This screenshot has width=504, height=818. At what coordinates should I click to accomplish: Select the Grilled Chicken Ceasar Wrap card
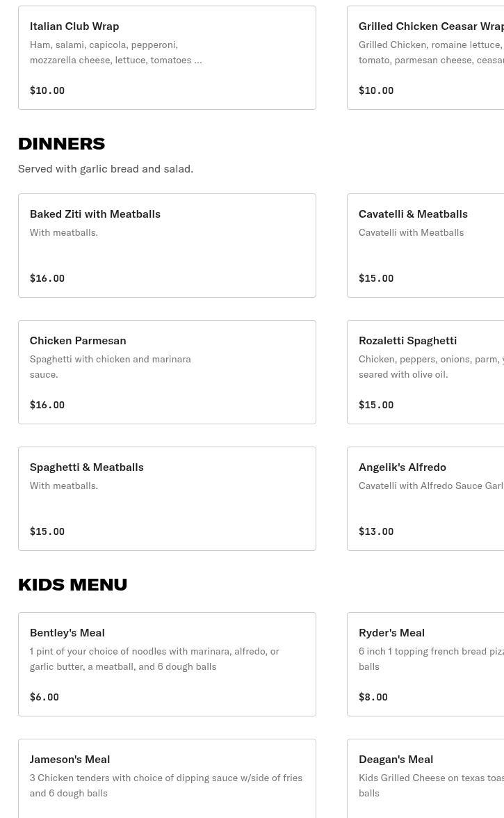tap(425, 58)
